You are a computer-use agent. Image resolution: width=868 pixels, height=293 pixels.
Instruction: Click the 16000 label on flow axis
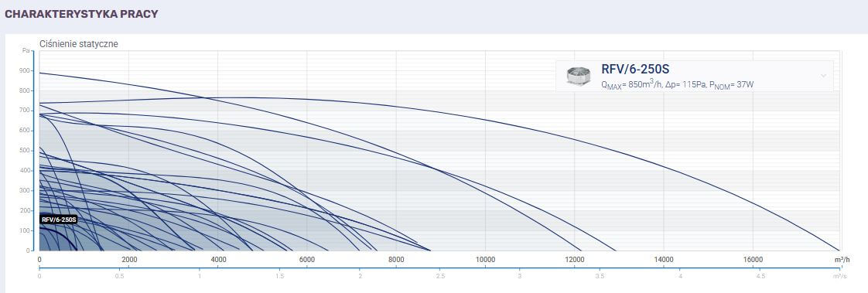pyautogui.click(x=753, y=260)
